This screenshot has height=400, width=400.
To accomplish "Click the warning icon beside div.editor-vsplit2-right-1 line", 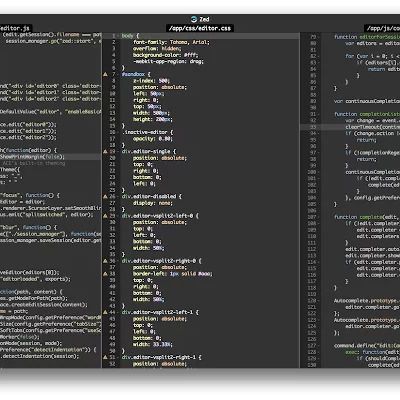I will (105, 357).
